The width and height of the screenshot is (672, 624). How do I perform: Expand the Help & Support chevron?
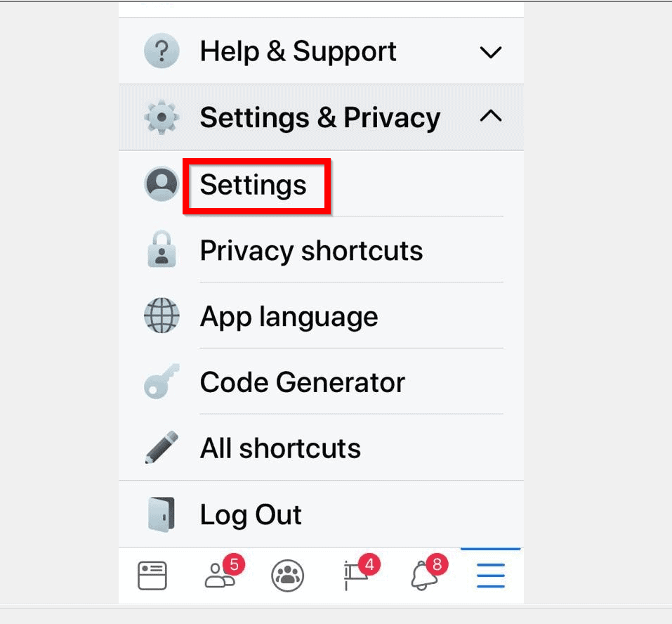(x=490, y=52)
